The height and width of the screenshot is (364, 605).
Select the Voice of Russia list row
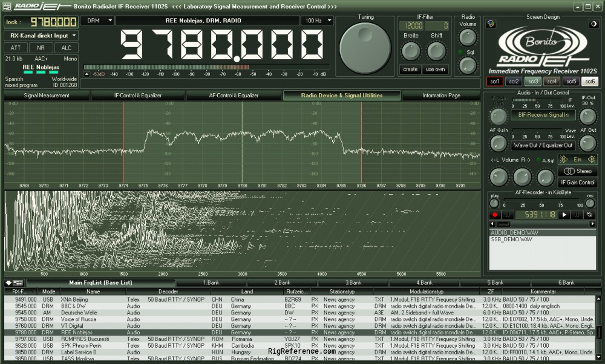coord(300,319)
